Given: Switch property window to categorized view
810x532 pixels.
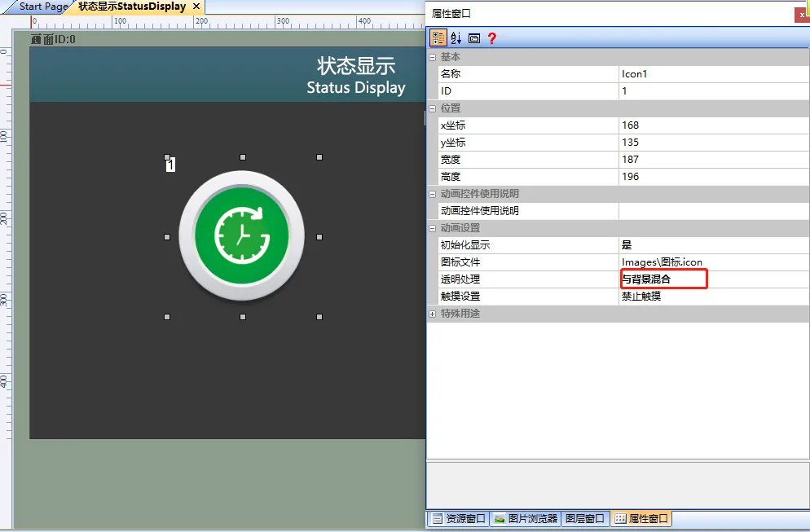Looking at the screenshot, I should [438, 37].
